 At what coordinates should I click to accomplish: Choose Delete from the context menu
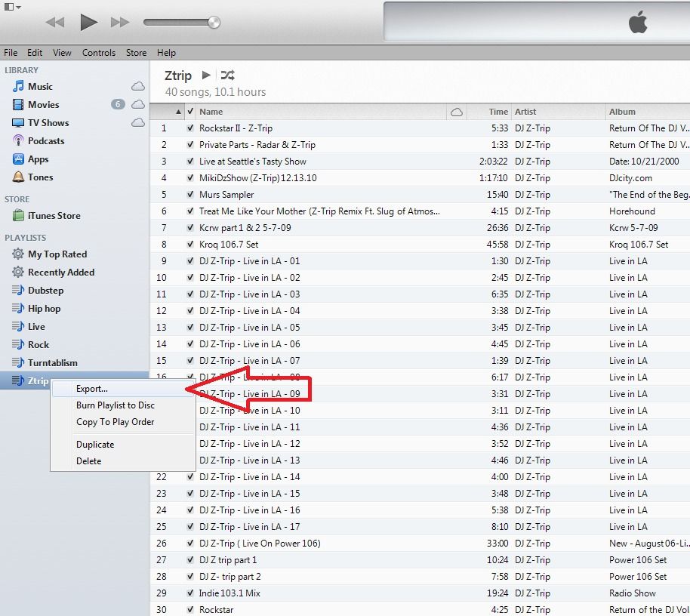(88, 461)
